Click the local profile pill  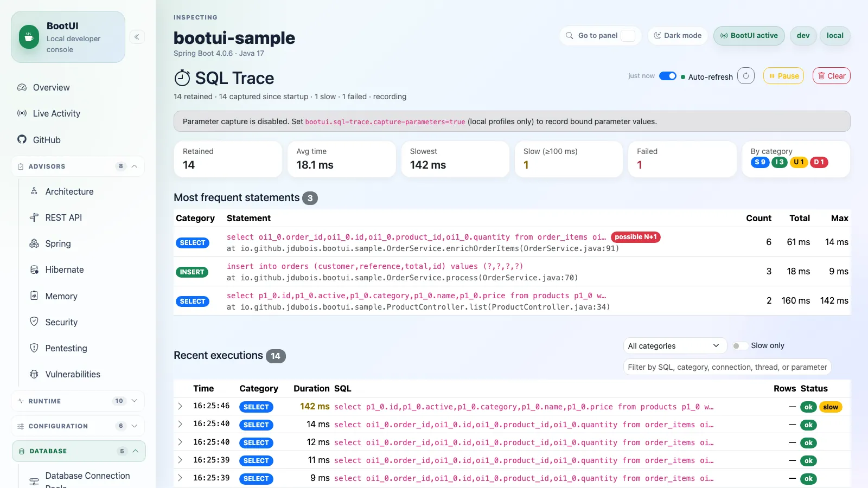pos(835,36)
